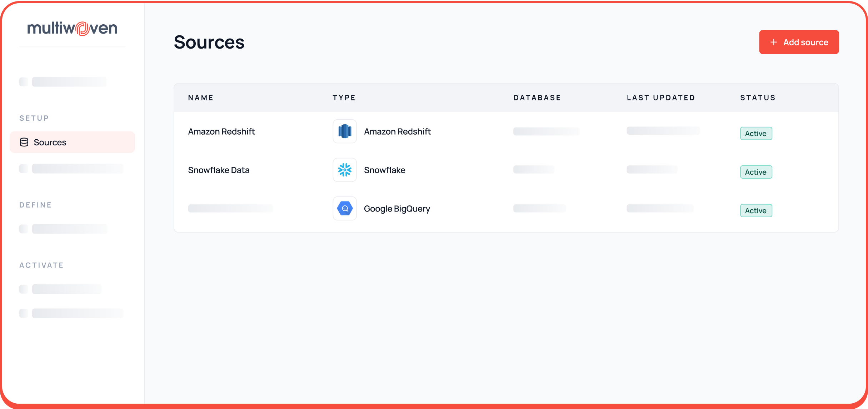
Task: Click Active badge in Snowflake row
Action: 756,172
